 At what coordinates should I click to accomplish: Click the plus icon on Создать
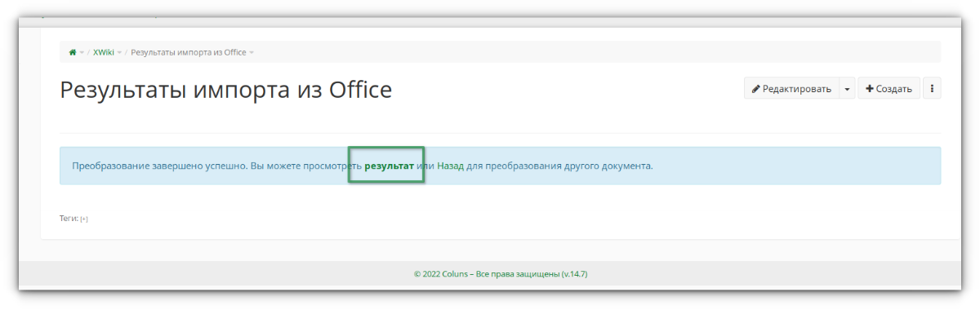(870, 88)
